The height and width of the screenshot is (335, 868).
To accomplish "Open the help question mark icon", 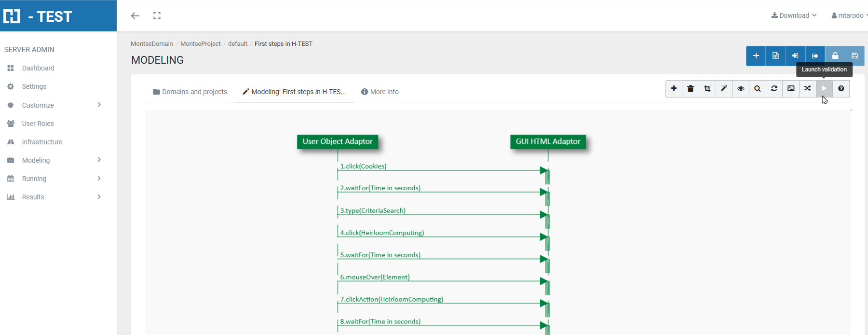I will 841,89.
